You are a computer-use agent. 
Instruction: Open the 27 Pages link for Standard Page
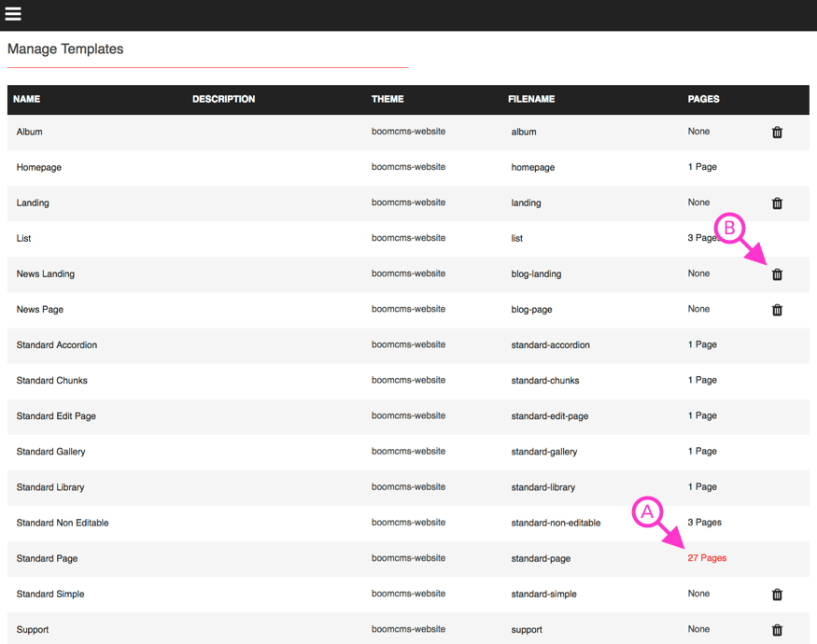[707, 557]
